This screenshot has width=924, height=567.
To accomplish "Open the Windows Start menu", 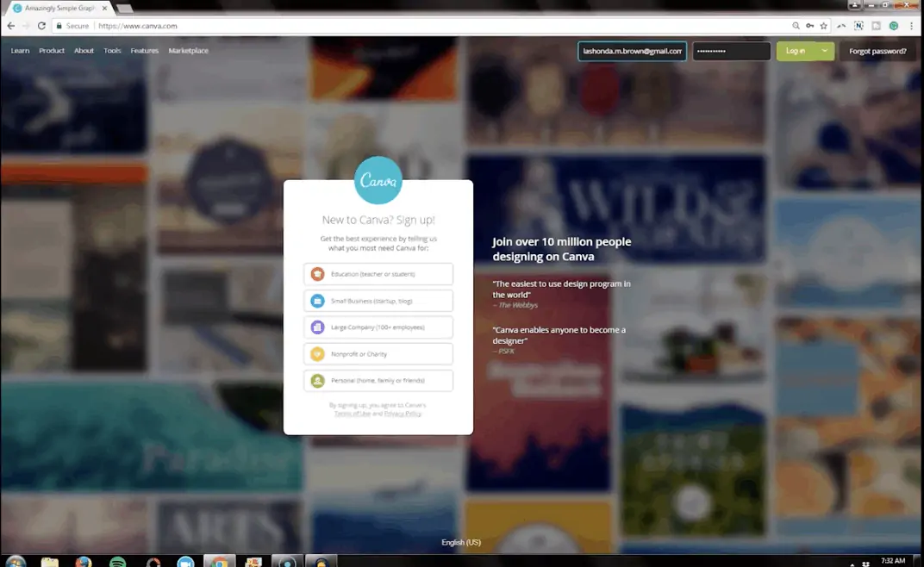I will 16,562.
